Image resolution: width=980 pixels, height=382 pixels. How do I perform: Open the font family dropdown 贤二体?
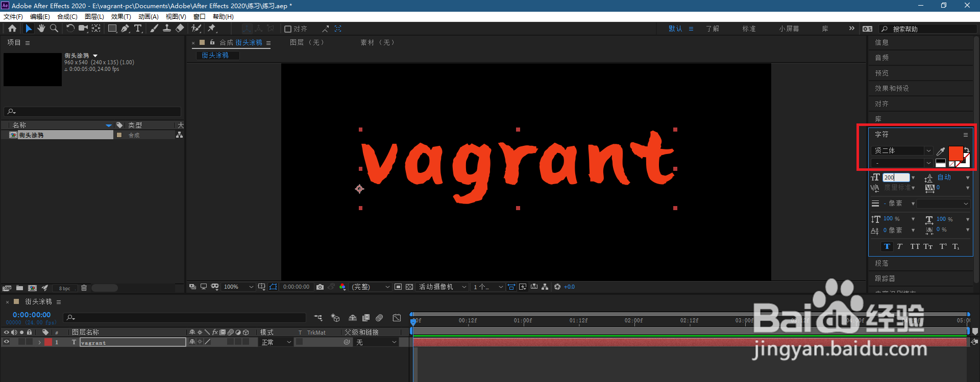point(902,151)
